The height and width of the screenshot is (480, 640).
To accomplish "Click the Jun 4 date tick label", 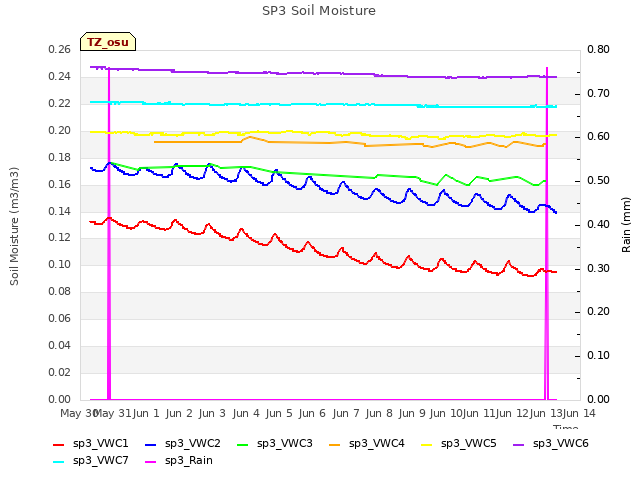I will [246, 413].
